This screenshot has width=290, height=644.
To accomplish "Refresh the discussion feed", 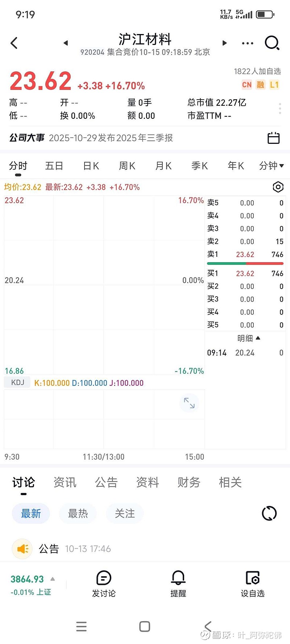I will (269, 513).
